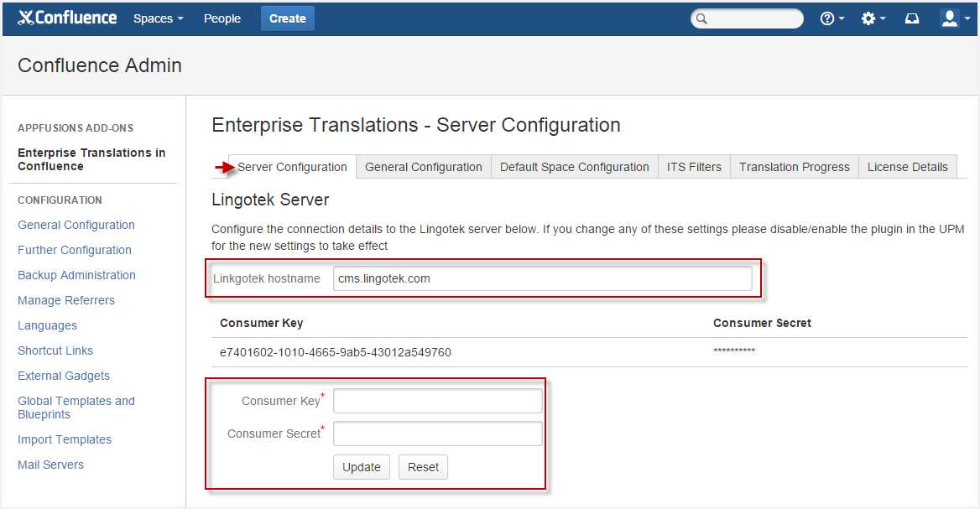Focus the top search field
This screenshot has height=509, width=980.
pos(747,18)
